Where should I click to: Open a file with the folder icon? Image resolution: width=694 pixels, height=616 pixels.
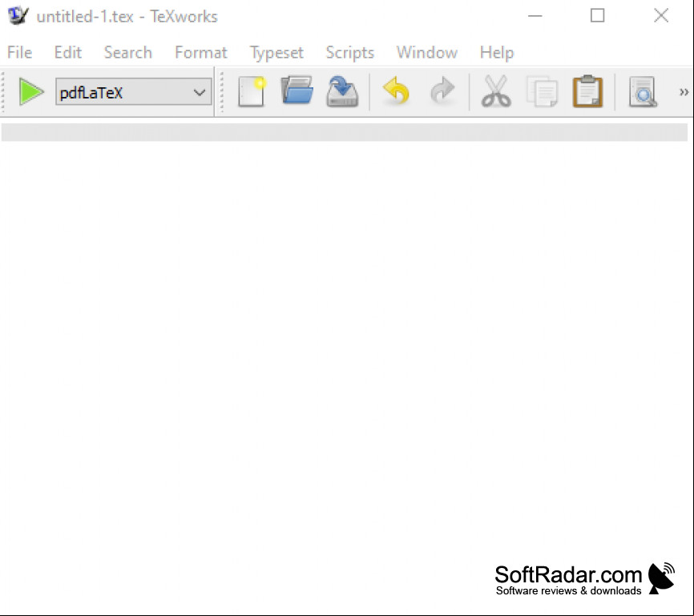pos(297,91)
